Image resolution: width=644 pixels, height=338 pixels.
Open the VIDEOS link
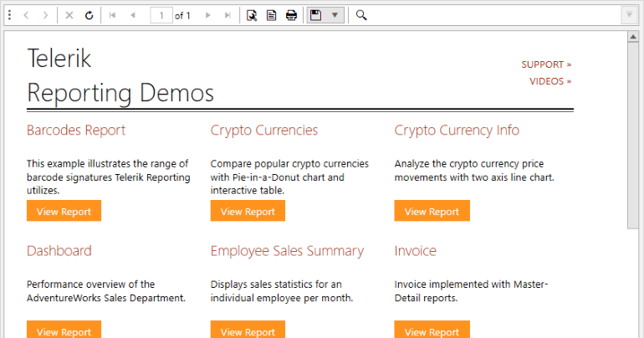click(550, 81)
